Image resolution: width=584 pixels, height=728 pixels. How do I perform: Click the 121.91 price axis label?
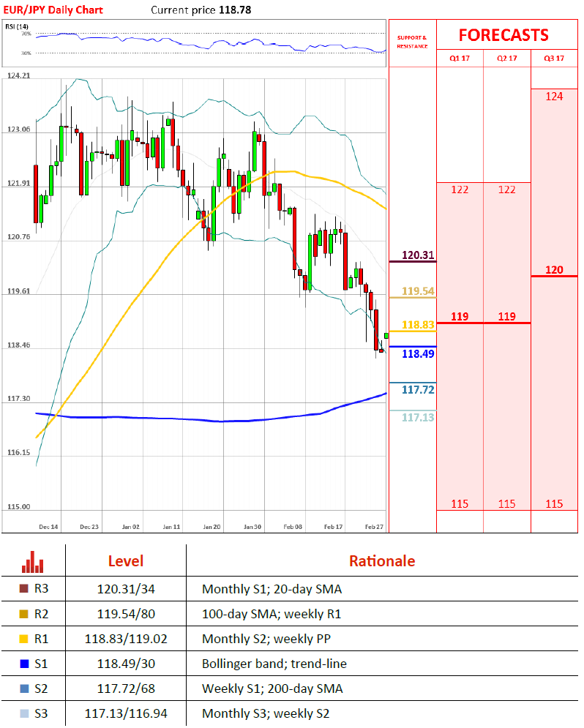pyautogui.click(x=18, y=184)
